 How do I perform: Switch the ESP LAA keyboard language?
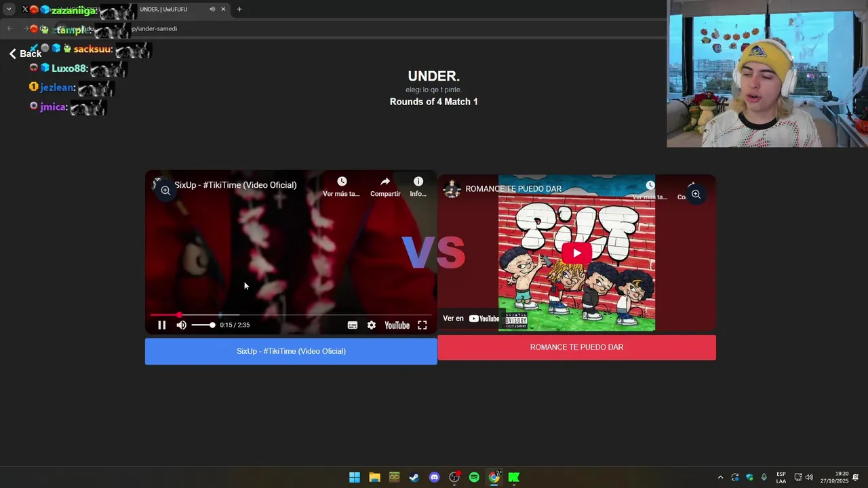[781, 477]
